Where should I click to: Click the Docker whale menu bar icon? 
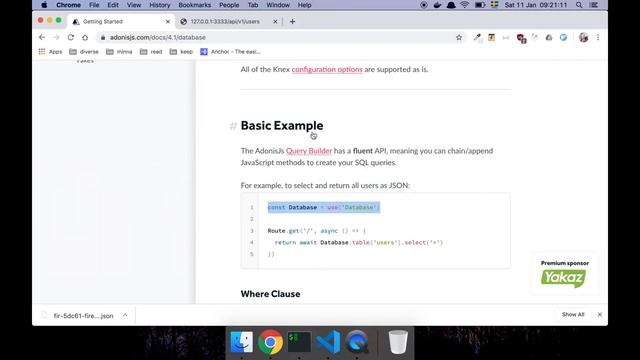coord(437,5)
